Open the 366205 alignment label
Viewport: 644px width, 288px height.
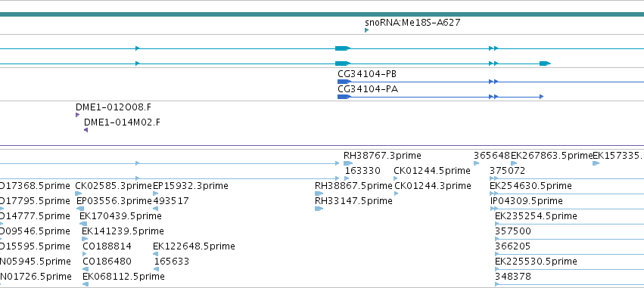click(x=513, y=246)
